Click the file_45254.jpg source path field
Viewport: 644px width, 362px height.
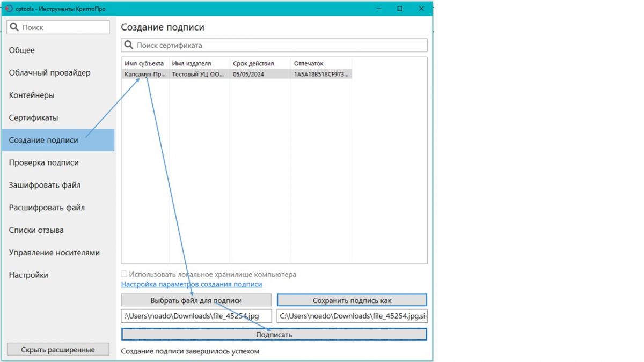(196, 316)
